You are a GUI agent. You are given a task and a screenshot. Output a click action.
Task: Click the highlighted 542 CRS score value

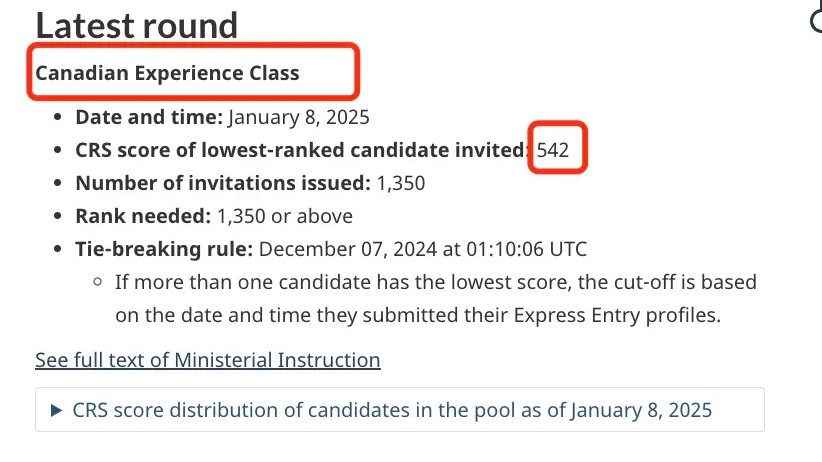(553, 151)
